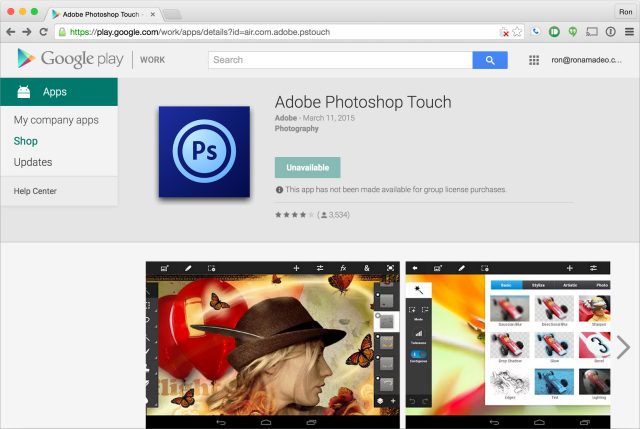Click the Adobe developer link
The height and width of the screenshot is (429, 640).
286,118
